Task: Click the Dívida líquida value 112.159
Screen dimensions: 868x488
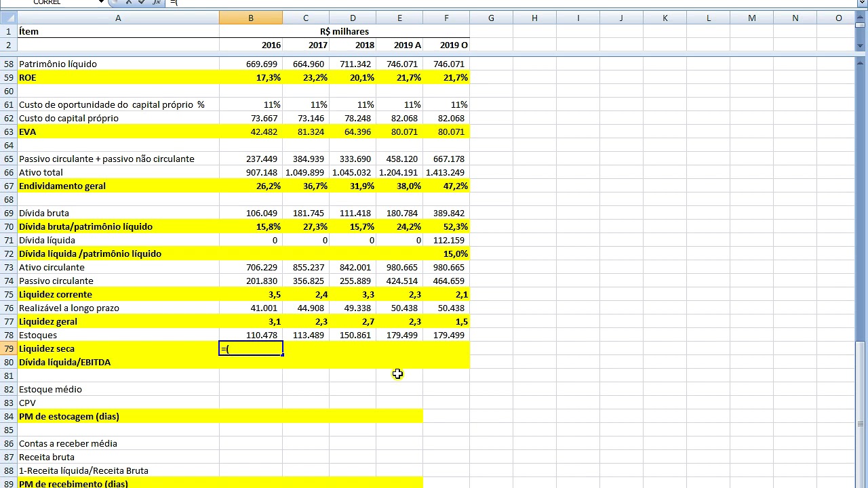Action: tap(446, 240)
